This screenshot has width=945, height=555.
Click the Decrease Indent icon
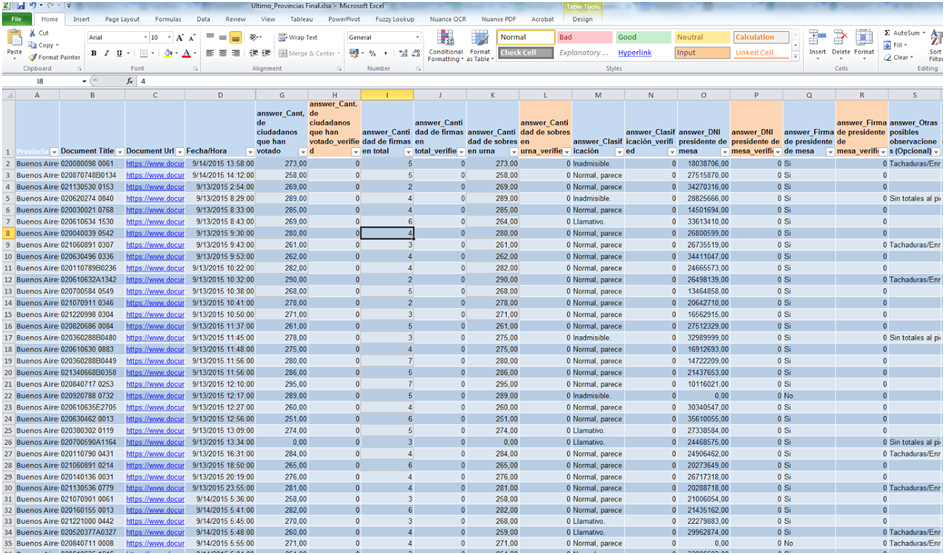pos(254,53)
